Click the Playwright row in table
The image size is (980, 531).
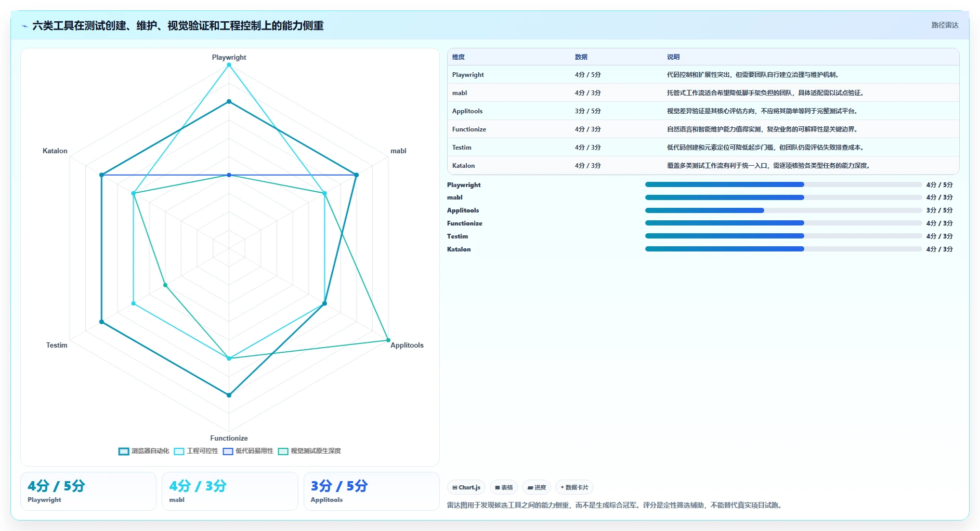click(x=703, y=75)
